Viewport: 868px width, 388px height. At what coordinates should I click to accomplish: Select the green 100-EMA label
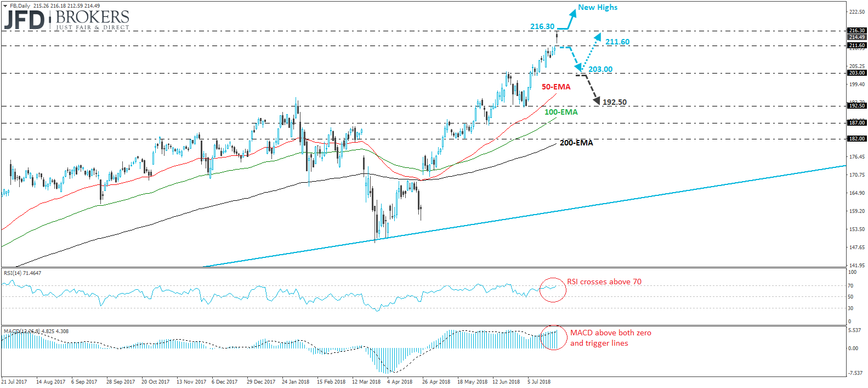coord(561,112)
